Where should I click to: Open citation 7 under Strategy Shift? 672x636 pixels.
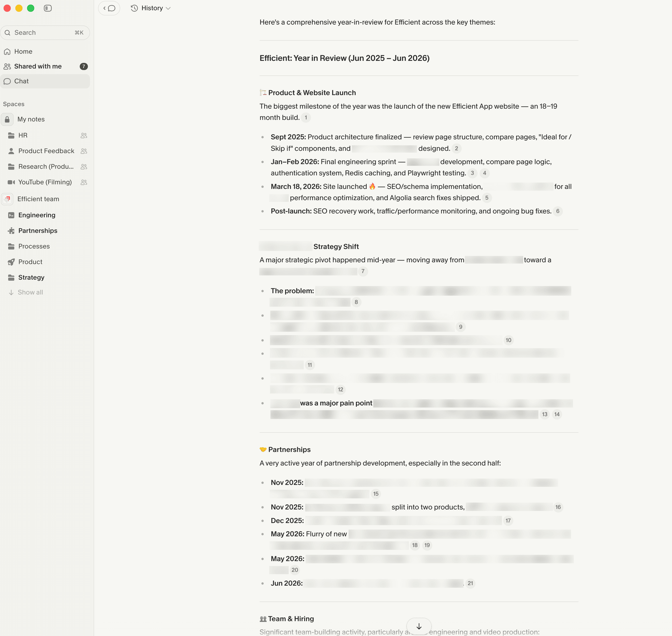point(363,271)
